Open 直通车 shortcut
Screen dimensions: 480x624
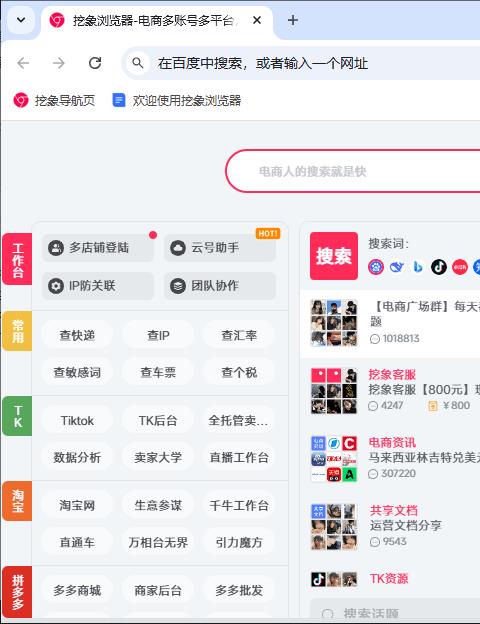pos(77,542)
